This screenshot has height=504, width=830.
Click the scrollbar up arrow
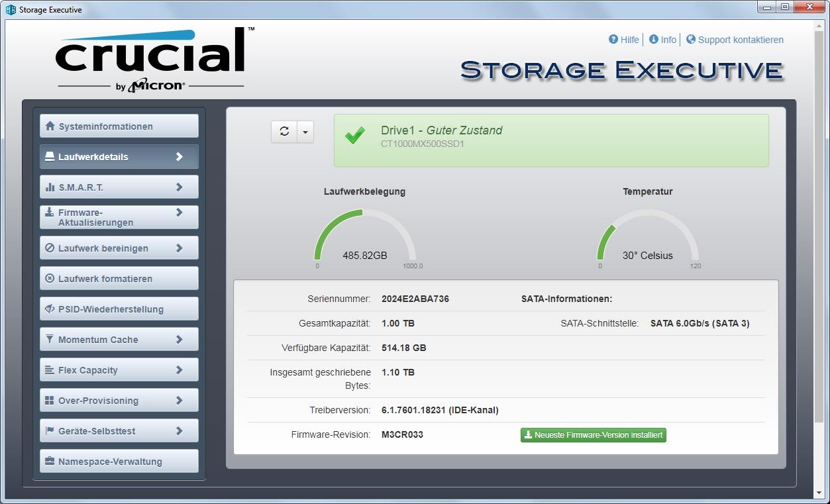(x=819, y=25)
